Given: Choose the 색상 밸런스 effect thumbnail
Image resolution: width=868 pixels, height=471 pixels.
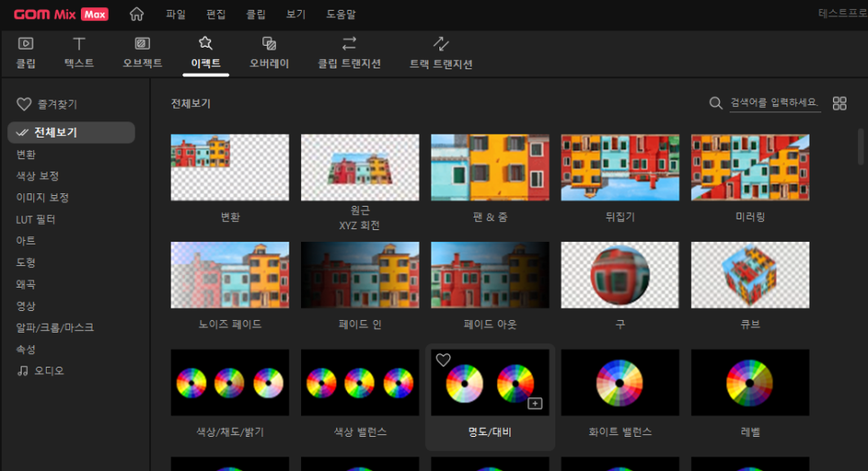Looking at the screenshot, I should [359, 382].
